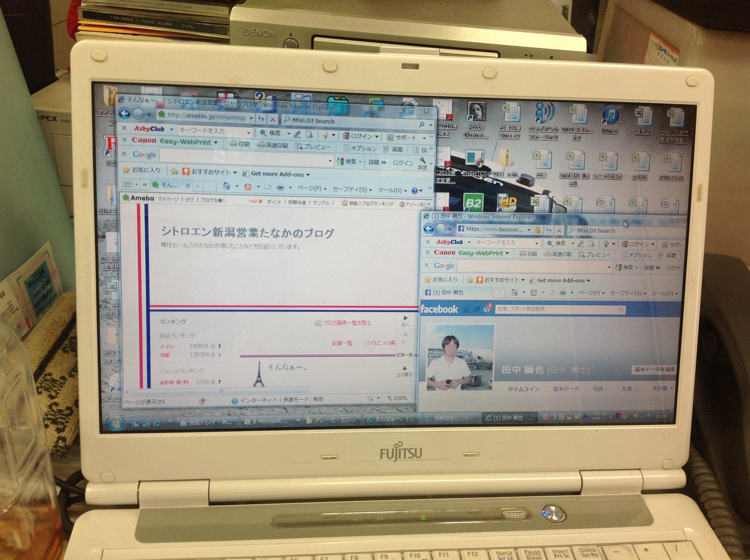Click printer icon in Ameblo IE command bar
The width and height of the screenshot is (750, 560).
(x=280, y=187)
